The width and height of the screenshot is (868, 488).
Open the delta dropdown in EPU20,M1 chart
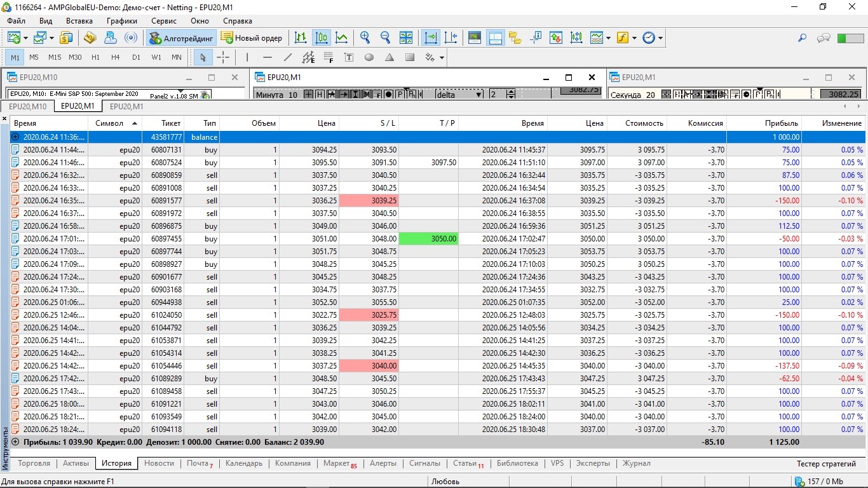478,94
